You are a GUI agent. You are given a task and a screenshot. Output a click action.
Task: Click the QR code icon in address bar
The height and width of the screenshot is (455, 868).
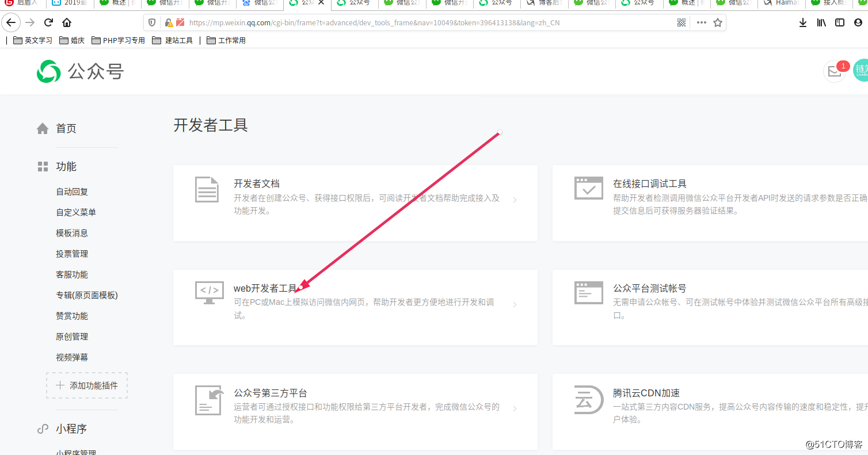[x=682, y=22]
